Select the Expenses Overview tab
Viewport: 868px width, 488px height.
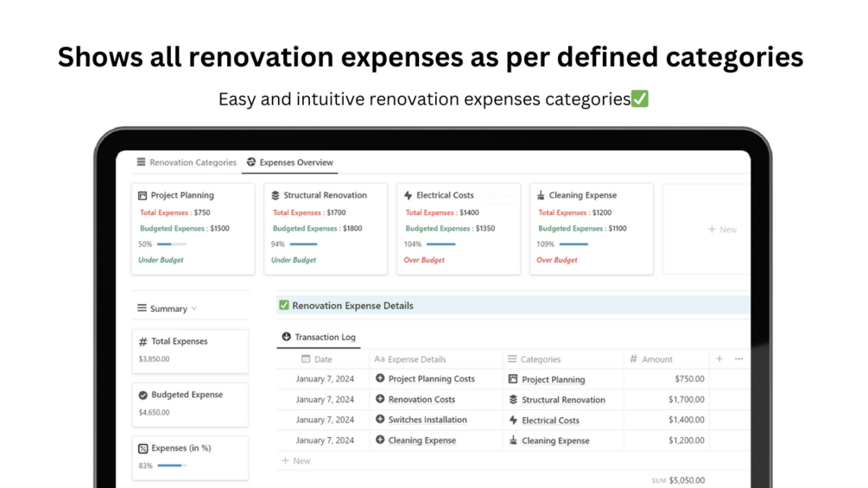(290, 162)
